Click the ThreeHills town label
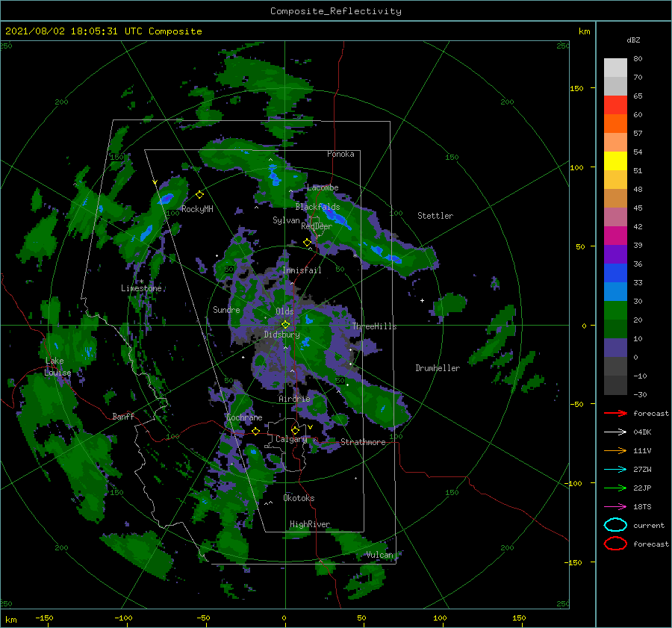This screenshot has width=672, height=628. (x=375, y=326)
